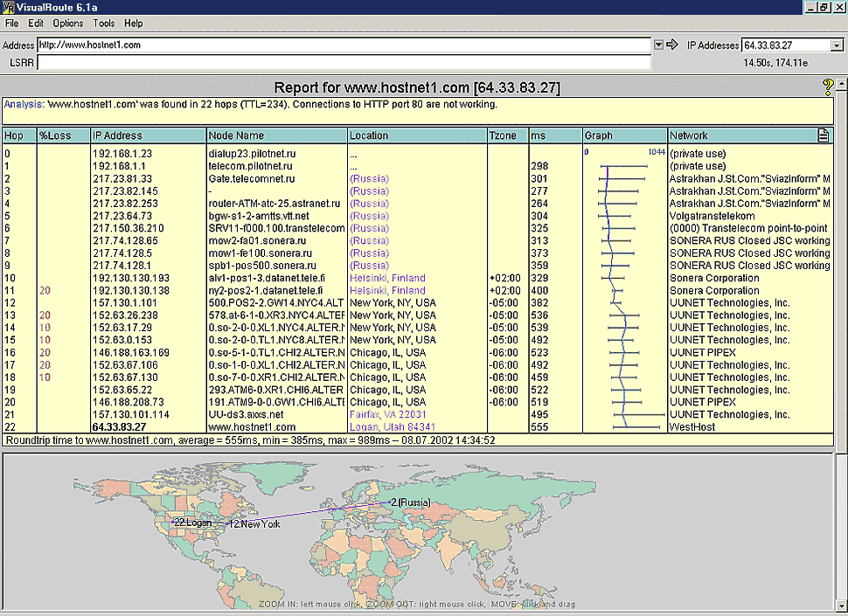Select IP address 157.130.1.101

[125, 303]
